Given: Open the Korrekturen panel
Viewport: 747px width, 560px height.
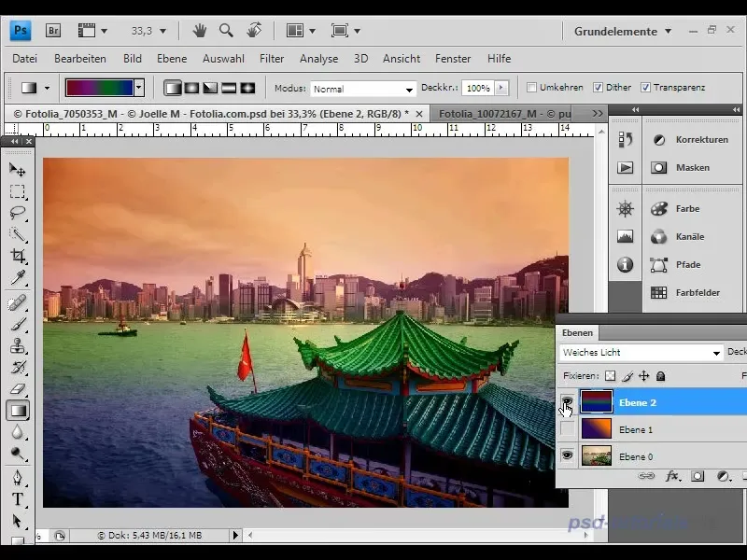Looking at the screenshot, I should point(702,139).
